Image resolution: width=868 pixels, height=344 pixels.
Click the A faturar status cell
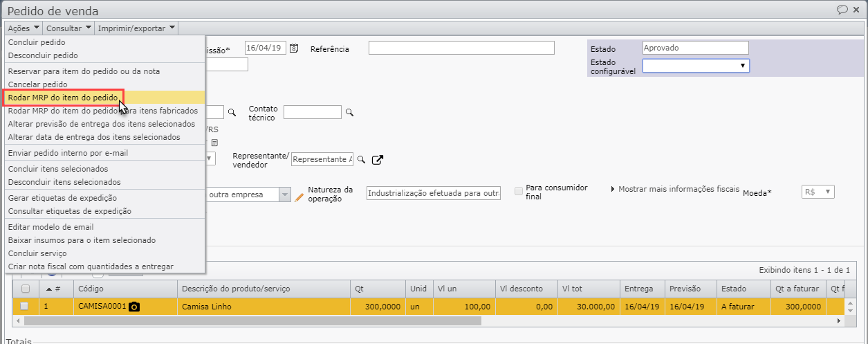(x=743, y=307)
